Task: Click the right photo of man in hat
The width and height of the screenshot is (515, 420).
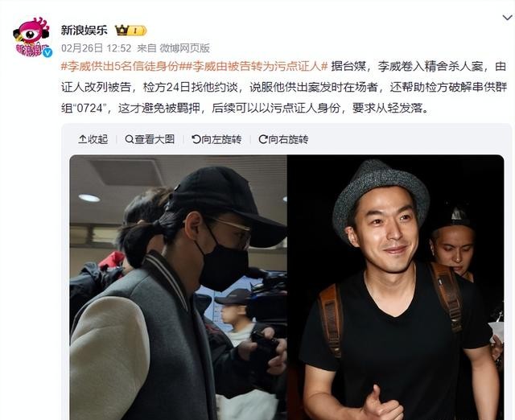Action: [395, 287]
